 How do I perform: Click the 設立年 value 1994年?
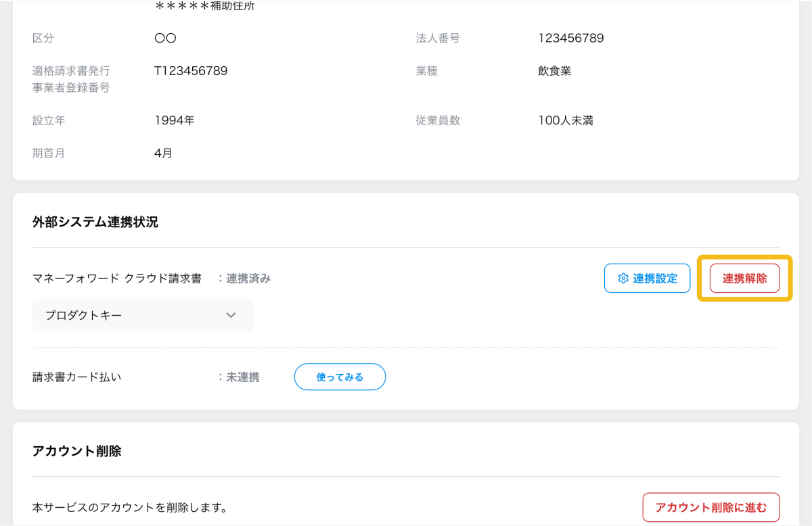click(174, 121)
